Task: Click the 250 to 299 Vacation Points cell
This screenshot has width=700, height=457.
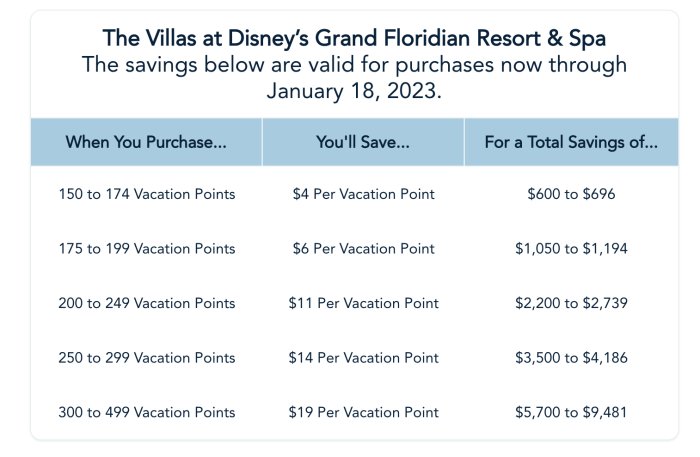Action: point(147,357)
